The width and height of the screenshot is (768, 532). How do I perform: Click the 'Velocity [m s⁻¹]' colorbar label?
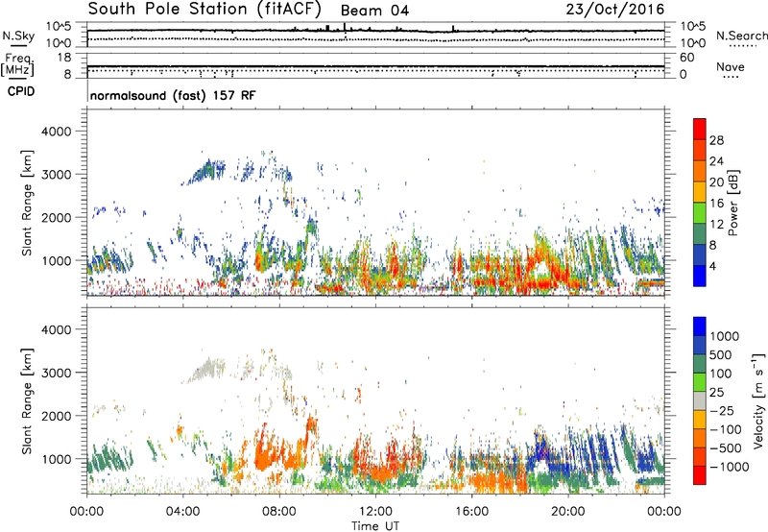(758, 400)
